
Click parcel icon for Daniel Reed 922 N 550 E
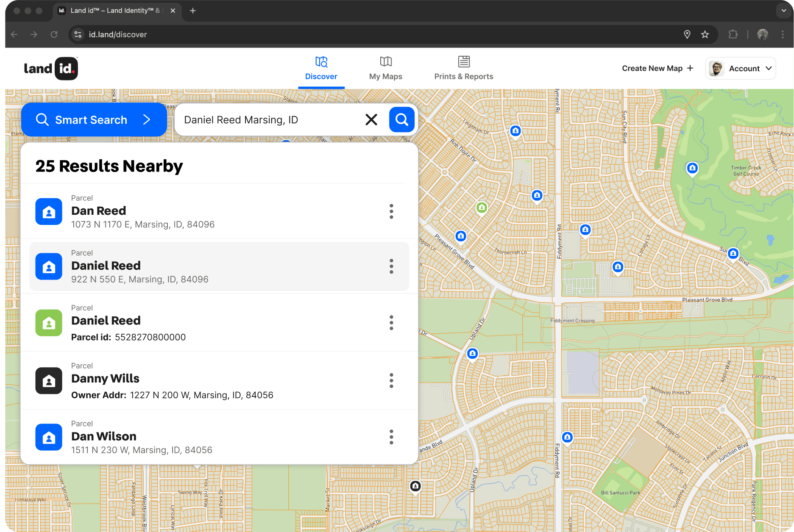tap(49, 266)
